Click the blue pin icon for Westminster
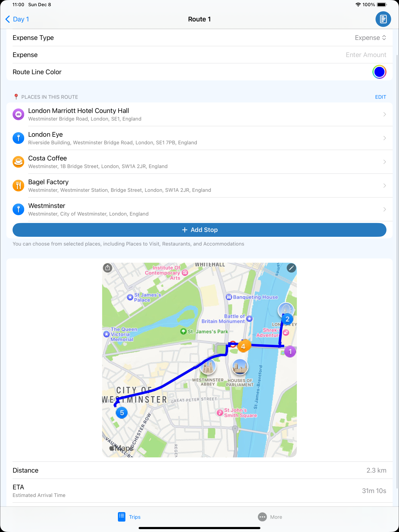This screenshot has height=532, width=399. coord(18,210)
